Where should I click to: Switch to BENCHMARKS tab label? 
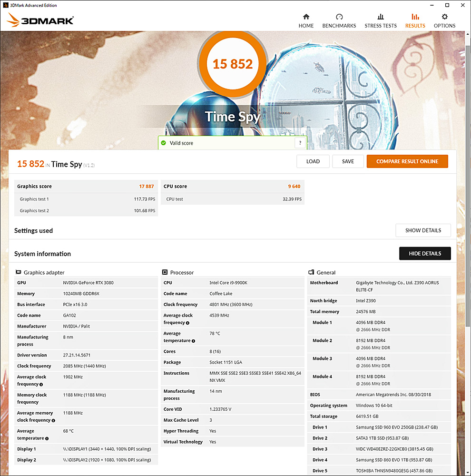339,26
